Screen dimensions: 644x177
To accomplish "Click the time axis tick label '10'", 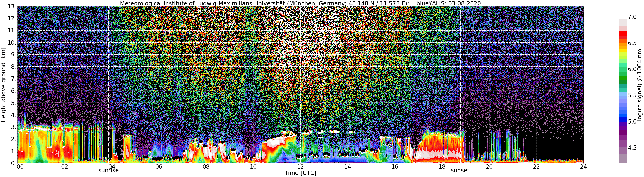I will (253, 167).
